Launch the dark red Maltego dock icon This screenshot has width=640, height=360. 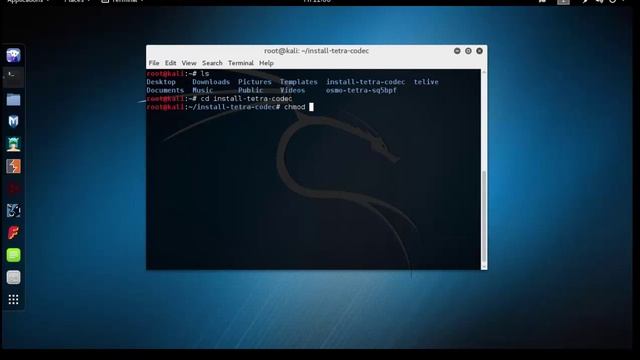13,189
